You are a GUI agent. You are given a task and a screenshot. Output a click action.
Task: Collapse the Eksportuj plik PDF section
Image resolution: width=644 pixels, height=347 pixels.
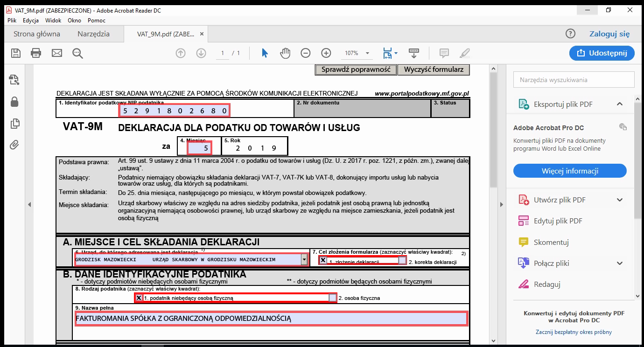click(620, 104)
